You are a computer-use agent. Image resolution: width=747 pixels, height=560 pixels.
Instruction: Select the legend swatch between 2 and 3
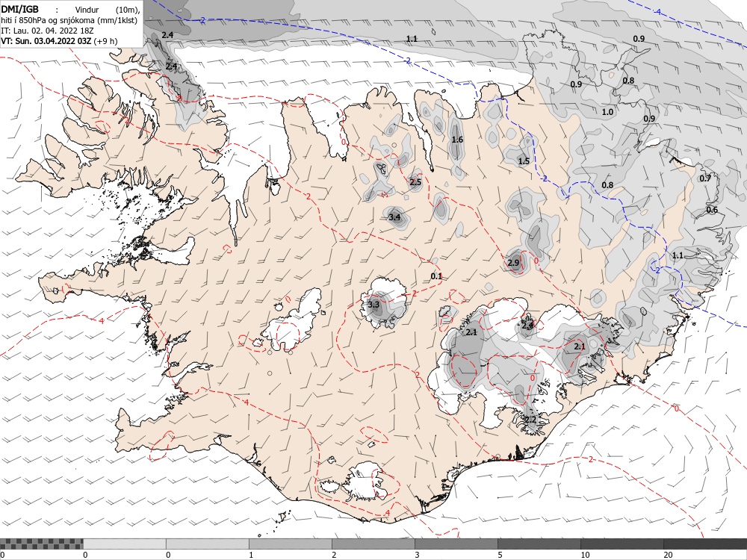373,544
